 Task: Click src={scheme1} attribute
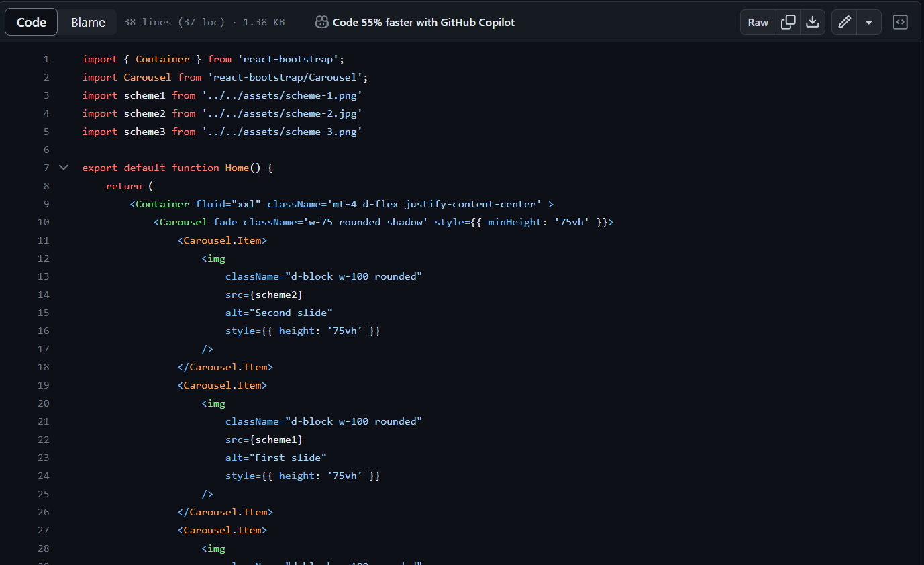click(264, 440)
